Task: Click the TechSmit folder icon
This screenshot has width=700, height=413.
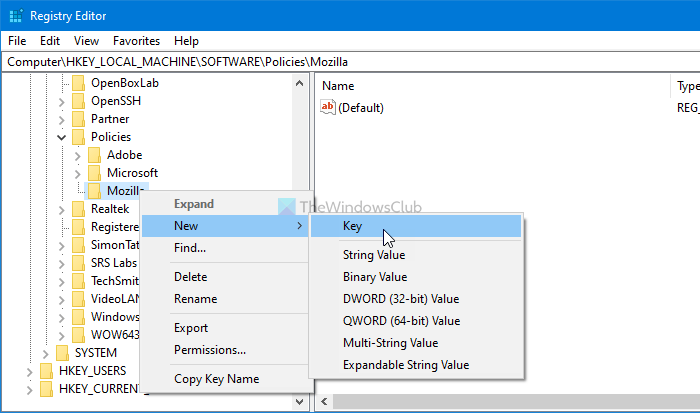Action: (x=79, y=281)
